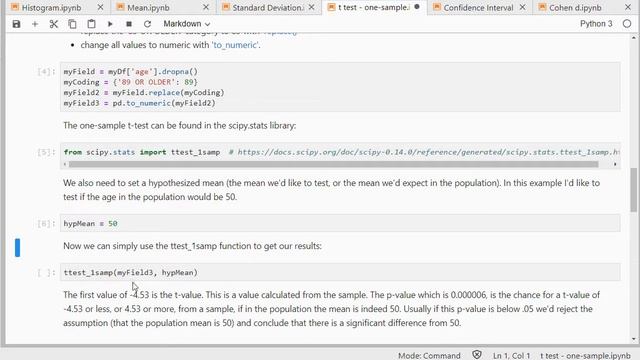Click the Histogram.ipynb notebook file icon
The image size is (640, 360).
pyautogui.click(x=15, y=7)
